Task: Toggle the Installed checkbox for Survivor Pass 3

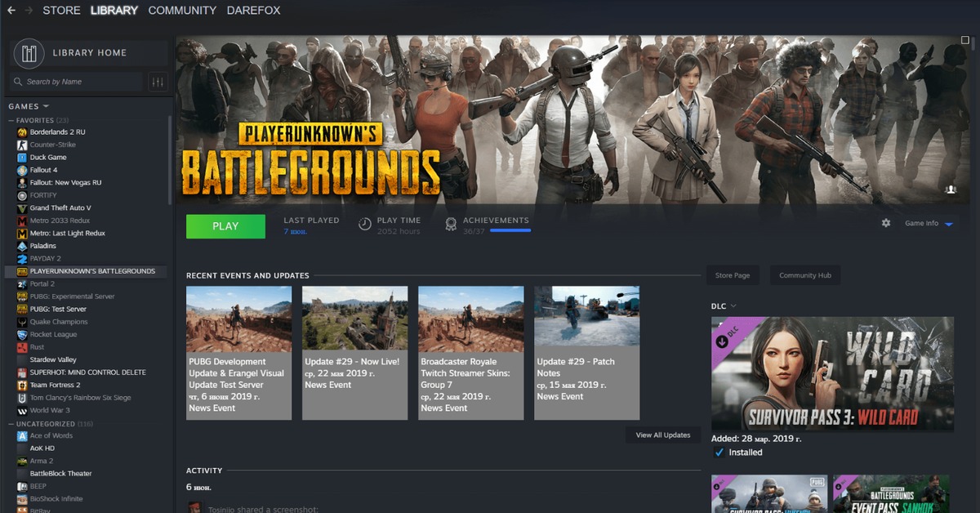Action: [x=719, y=453]
